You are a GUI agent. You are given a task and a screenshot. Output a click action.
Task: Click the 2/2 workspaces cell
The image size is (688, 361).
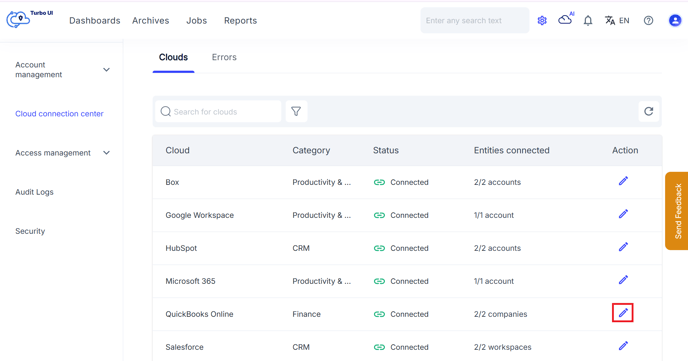pos(502,347)
